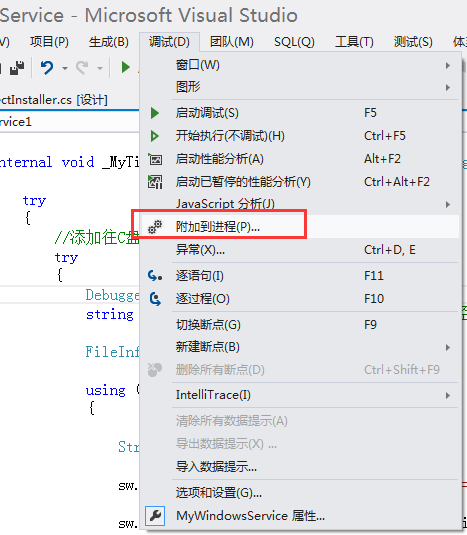Switch to the ctInstaller.cs [设计] tab

54,100
